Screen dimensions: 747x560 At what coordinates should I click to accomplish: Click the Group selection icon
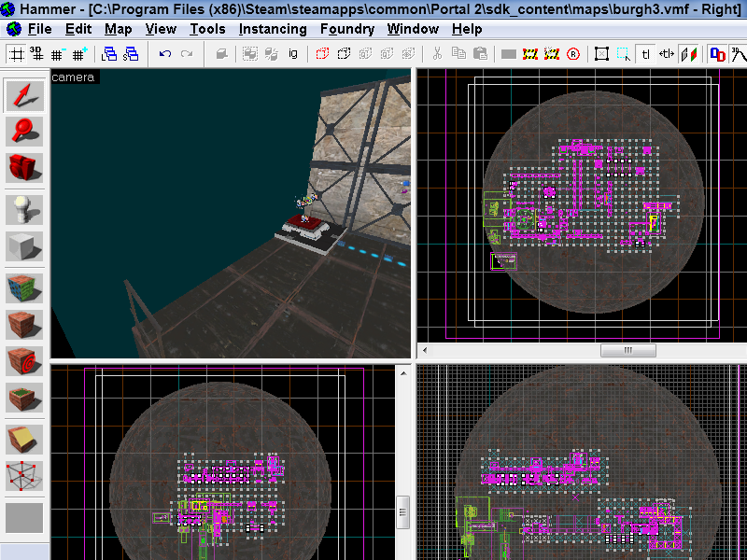coord(250,54)
